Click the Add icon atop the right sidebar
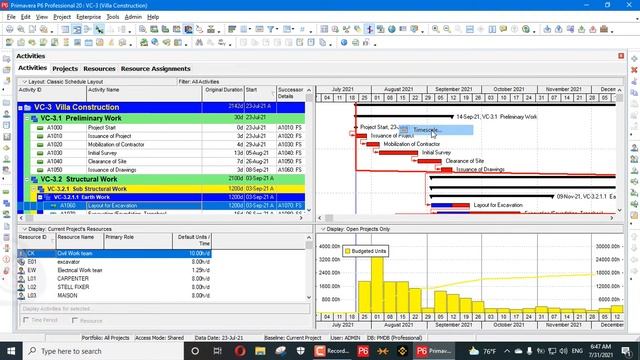Viewport: 640px width, 360px height. (x=634, y=59)
